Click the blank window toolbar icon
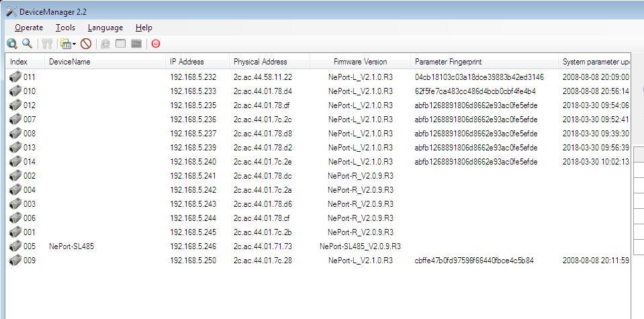The image size is (644, 319). point(121,44)
